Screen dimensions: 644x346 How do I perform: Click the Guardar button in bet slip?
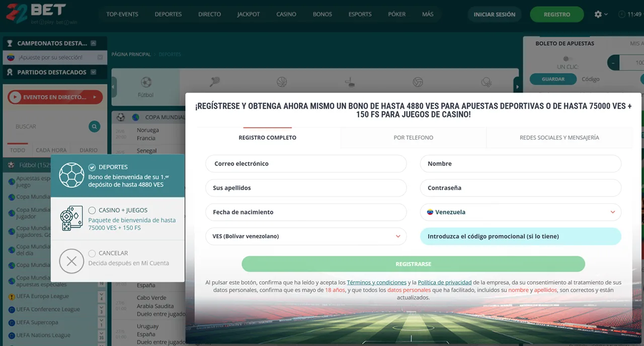click(x=553, y=79)
